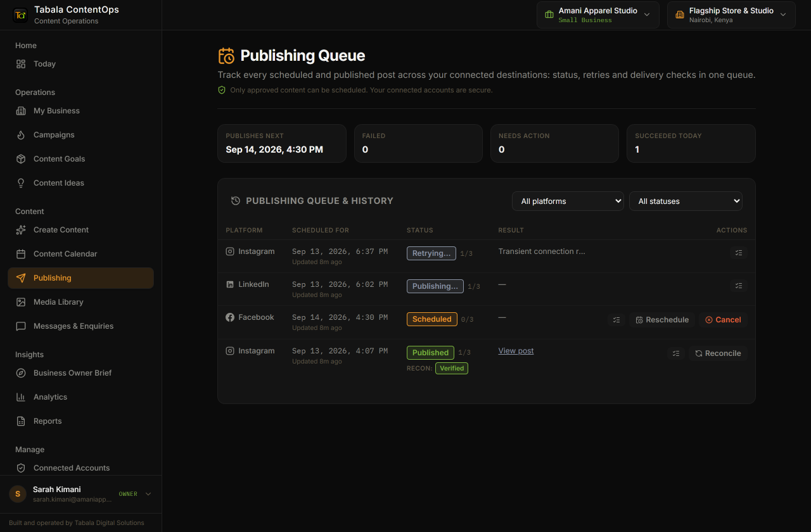This screenshot has width=811, height=532.
Task: Open Content Ideas
Action: click(x=80, y=183)
